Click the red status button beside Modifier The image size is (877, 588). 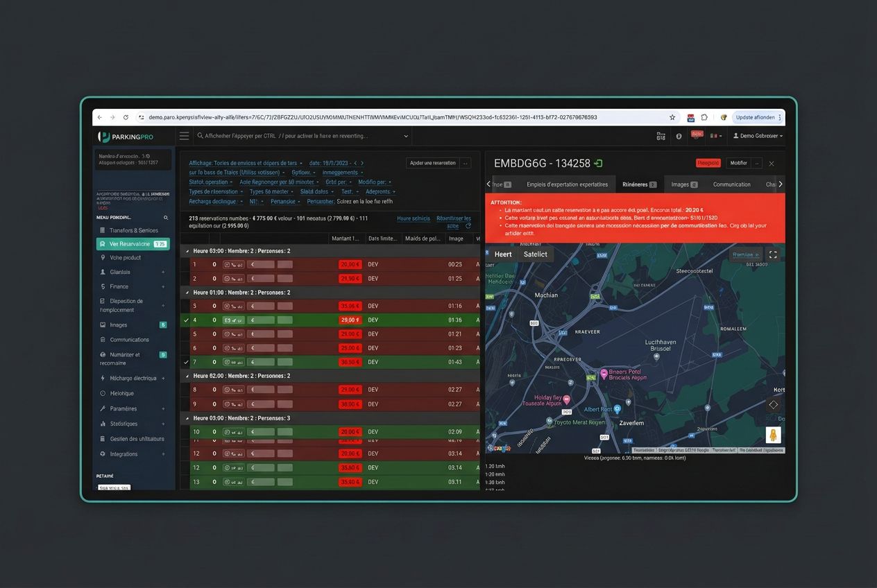tap(708, 163)
